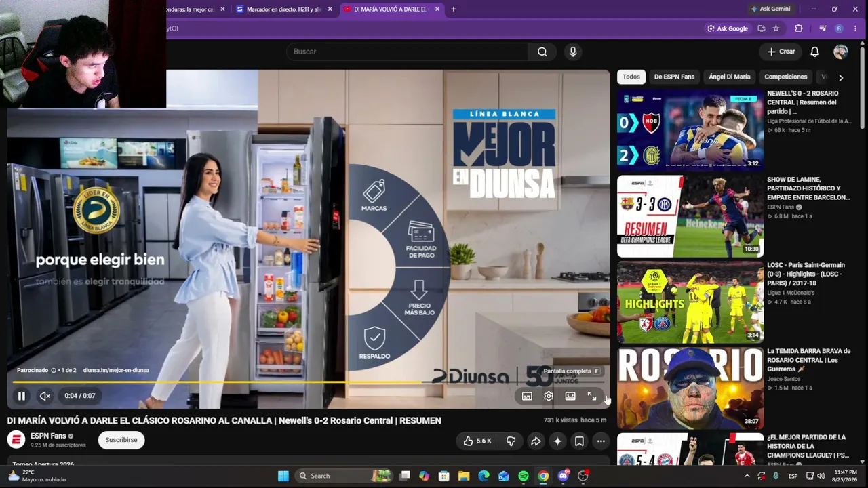Open 'LOSC - Paris Saint-Germain (0-3)' video title
This screenshot has height=488, width=868.
(806, 274)
